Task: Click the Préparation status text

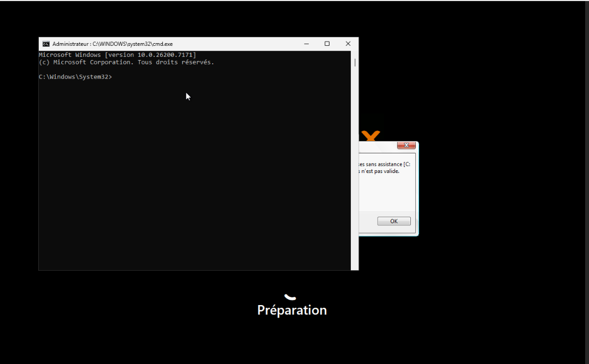Action: [292, 311]
